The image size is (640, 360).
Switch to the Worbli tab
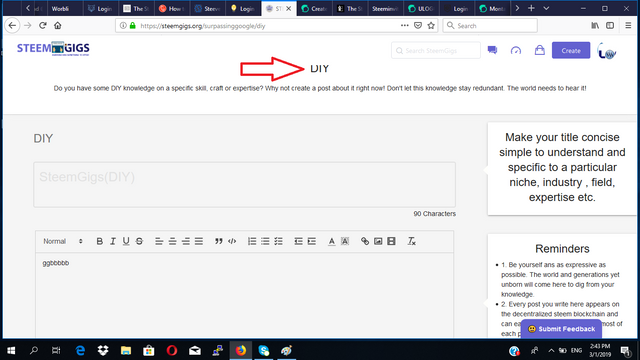pos(65,9)
